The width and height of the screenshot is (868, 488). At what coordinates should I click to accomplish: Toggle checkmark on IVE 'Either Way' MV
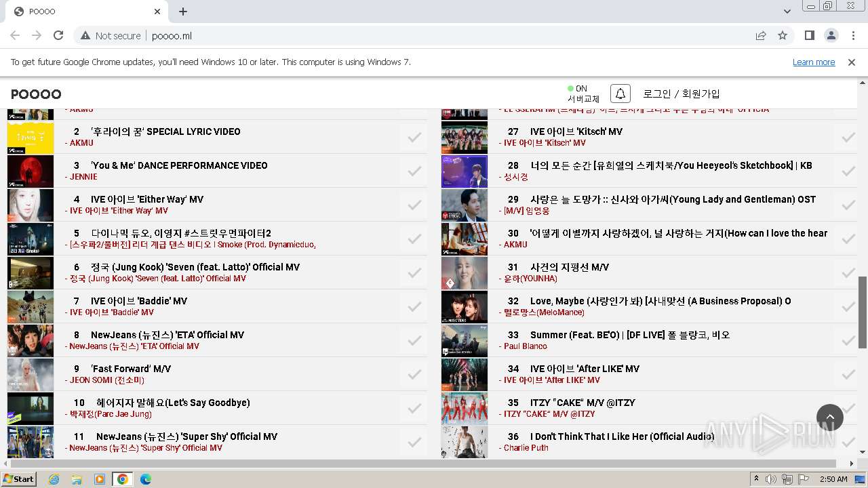click(x=414, y=205)
